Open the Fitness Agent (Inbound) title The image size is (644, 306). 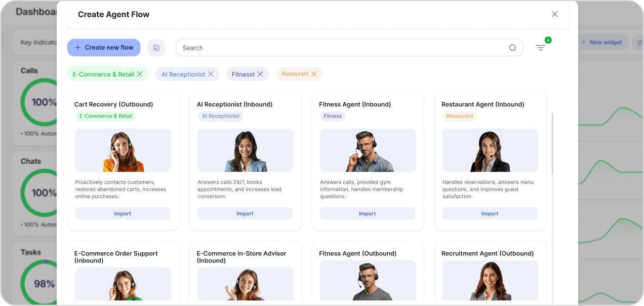pyautogui.click(x=355, y=104)
